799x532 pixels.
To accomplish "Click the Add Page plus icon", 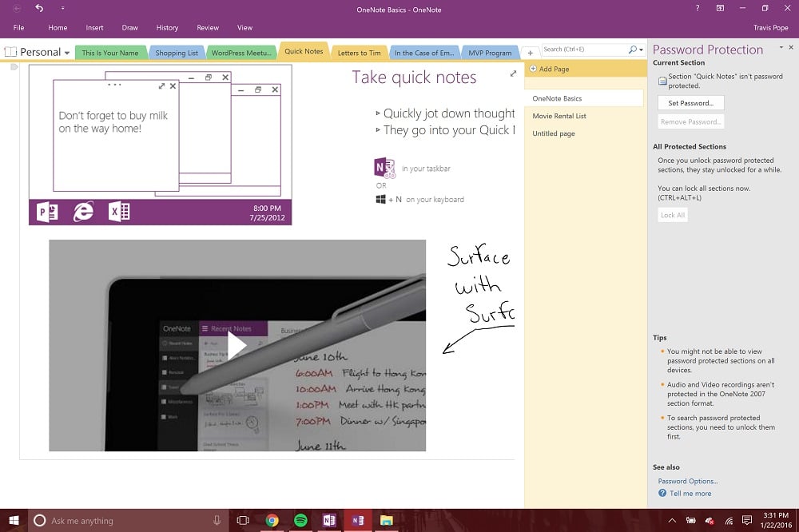I will [x=535, y=69].
